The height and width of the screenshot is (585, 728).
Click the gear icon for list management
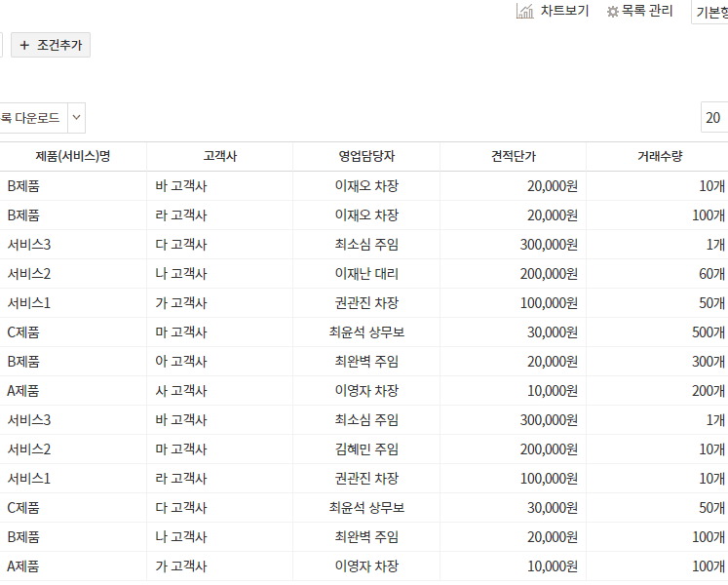coord(613,12)
